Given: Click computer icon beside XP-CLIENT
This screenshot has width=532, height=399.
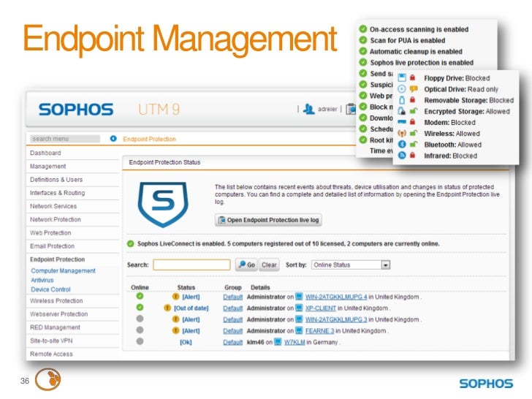Looking at the screenshot, I should pyautogui.click(x=299, y=308).
